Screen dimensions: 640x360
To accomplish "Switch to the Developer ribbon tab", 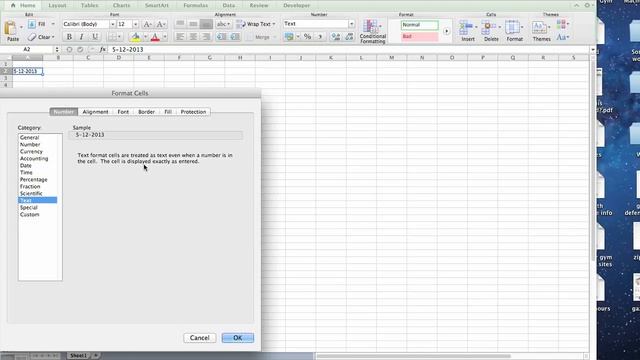I will tap(297, 5).
